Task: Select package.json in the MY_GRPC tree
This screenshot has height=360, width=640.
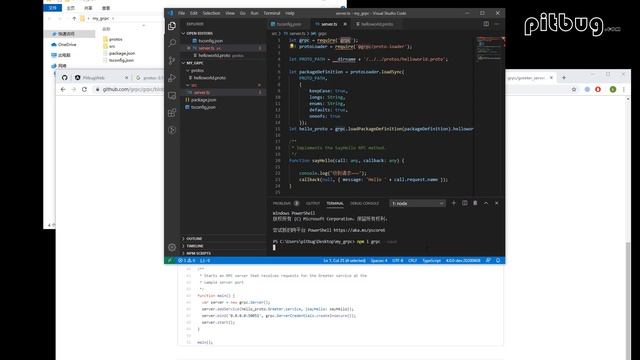Action: (223, 100)
